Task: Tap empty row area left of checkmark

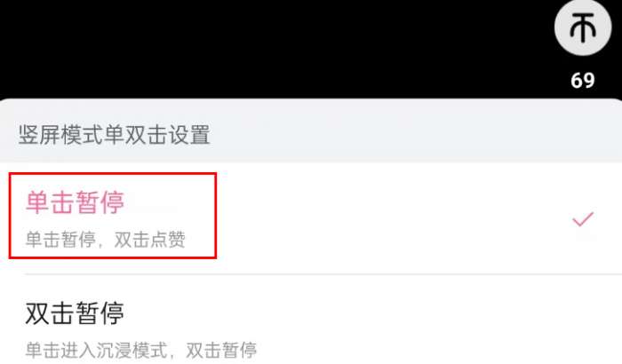Action: coord(393,219)
